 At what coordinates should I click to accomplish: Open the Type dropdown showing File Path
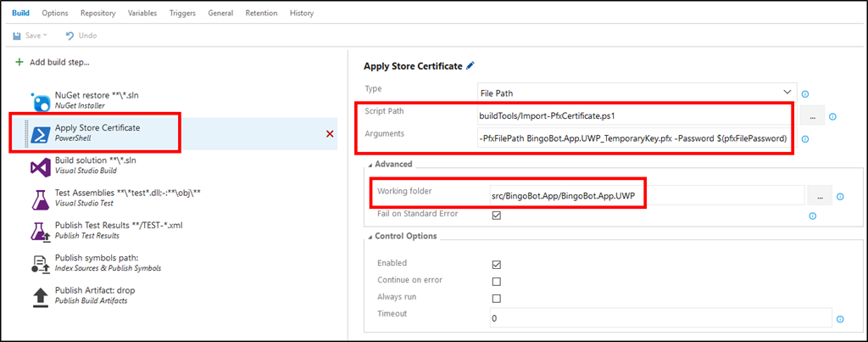tap(637, 93)
